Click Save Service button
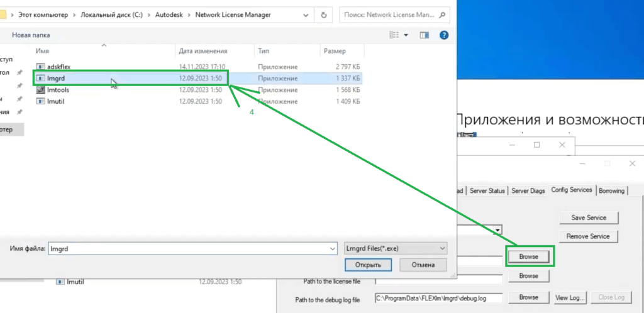The height and width of the screenshot is (313, 644). (589, 217)
